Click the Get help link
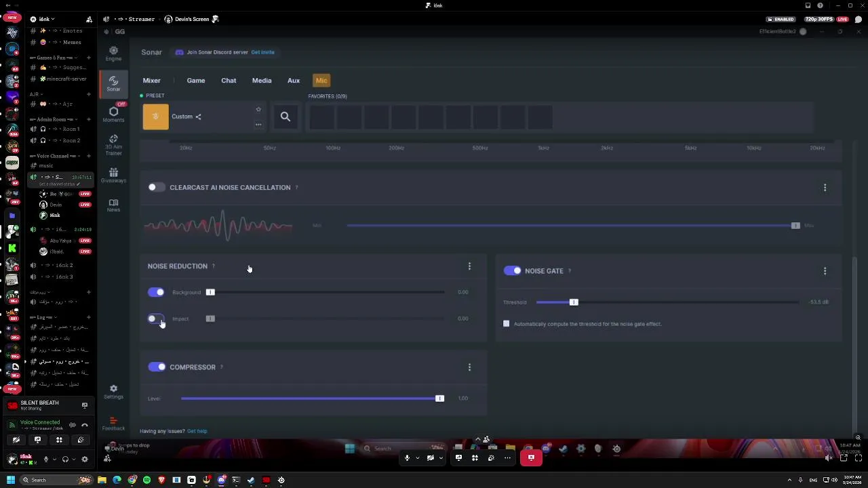 197,431
